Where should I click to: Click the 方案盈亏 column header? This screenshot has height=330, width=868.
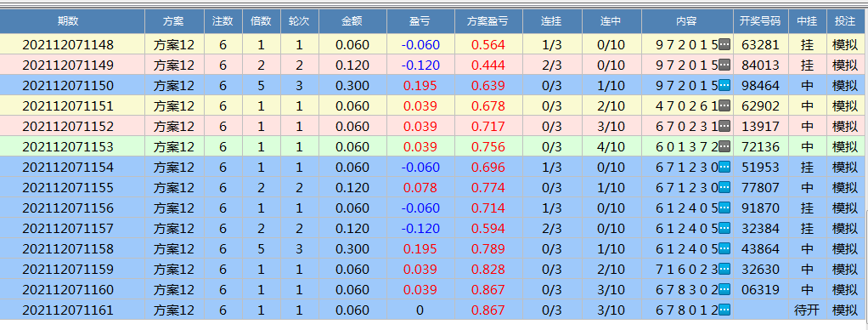[x=488, y=21]
